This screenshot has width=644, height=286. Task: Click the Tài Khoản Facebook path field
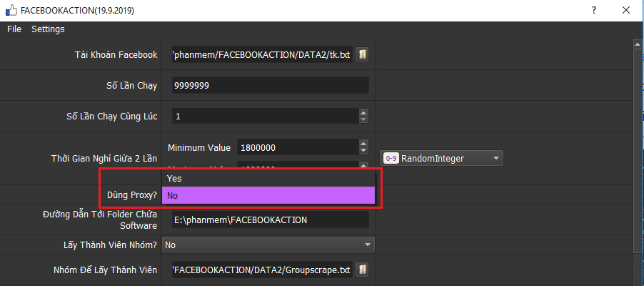(263, 55)
